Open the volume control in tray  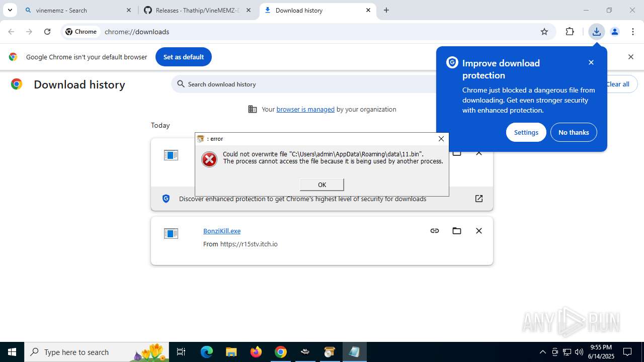click(579, 352)
